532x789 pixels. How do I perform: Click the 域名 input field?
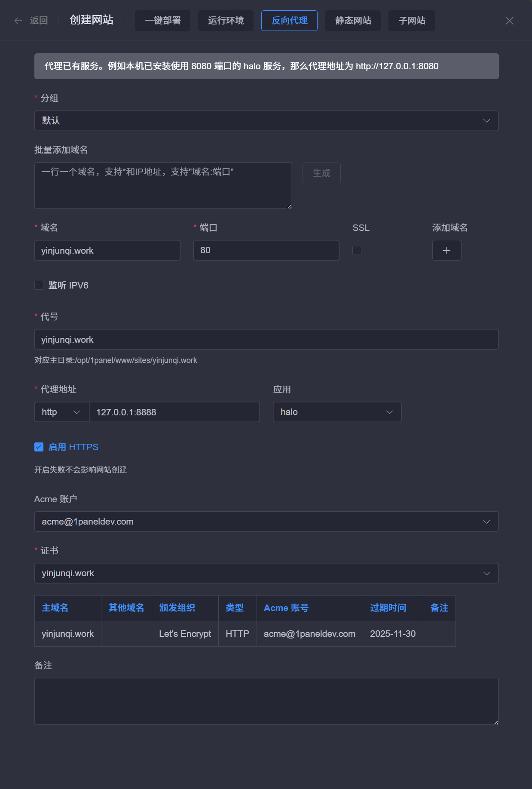(107, 250)
